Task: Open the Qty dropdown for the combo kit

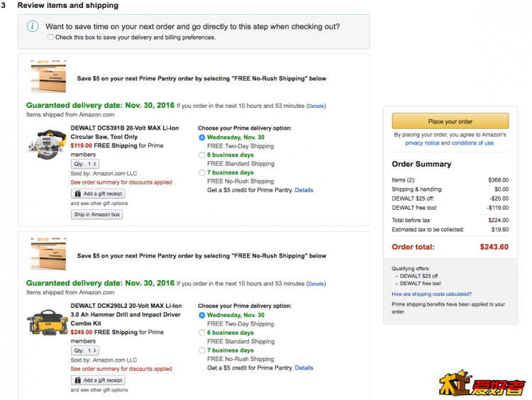Action: [86, 350]
